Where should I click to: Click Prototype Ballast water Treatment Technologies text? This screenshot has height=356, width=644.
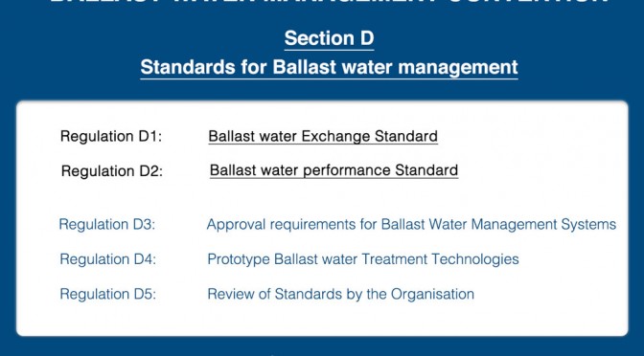click(x=363, y=259)
